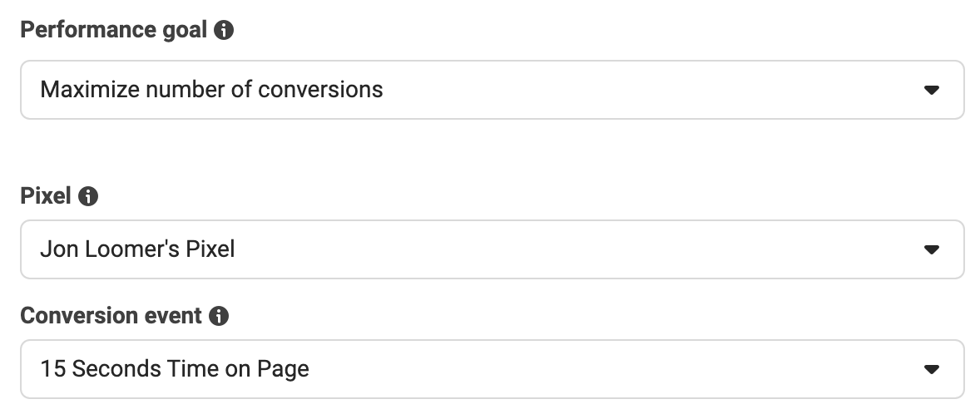Click the arrow on 15 Seconds Time on Page
980x419 pixels.
pyautogui.click(x=931, y=370)
